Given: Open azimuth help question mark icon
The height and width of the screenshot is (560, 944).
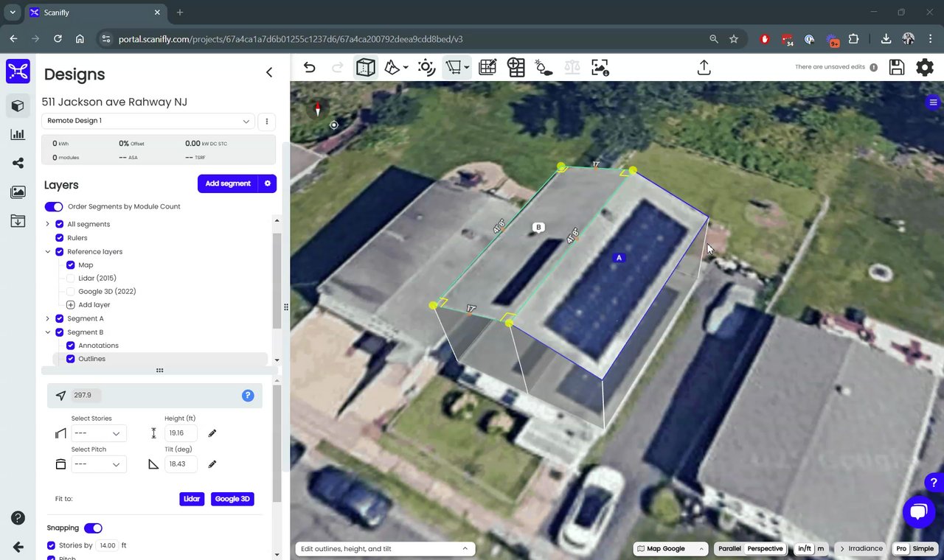Looking at the screenshot, I should click(x=248, y=396).
